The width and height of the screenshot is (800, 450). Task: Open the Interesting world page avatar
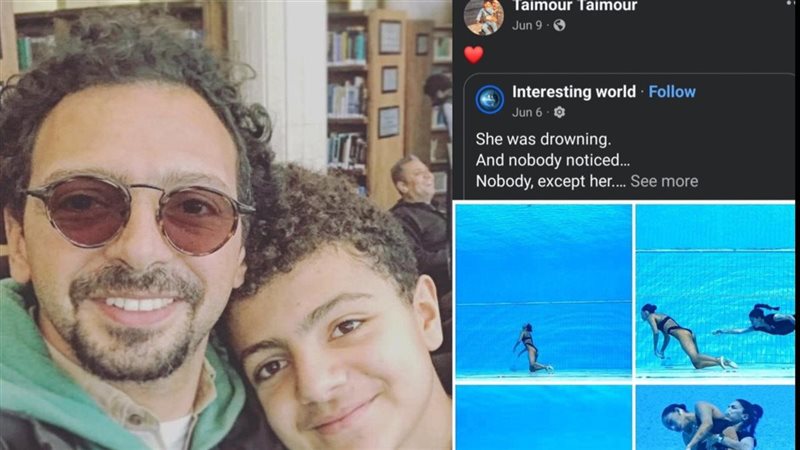click(490, 99)
